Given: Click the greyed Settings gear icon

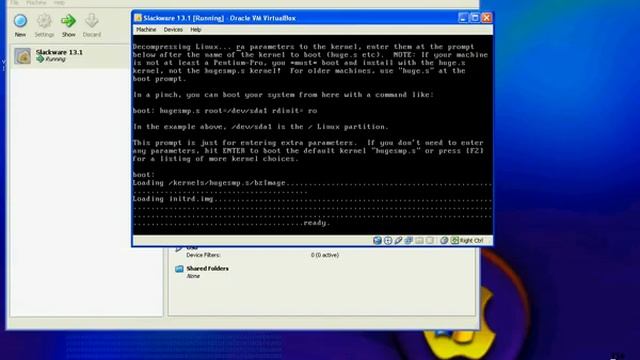Looking at the screenshot, I should coord(44,21).
